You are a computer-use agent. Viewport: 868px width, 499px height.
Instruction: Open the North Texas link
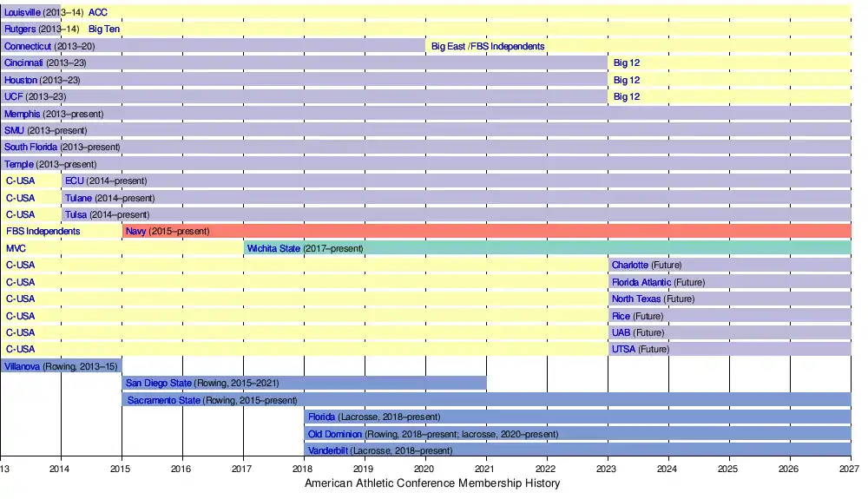pos(636,299)
